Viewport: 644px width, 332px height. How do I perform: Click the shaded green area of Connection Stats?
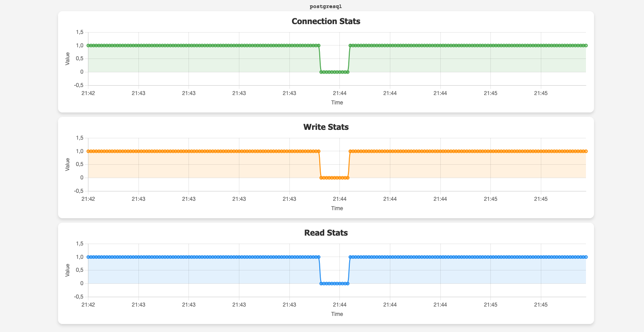tap(201, 58)
